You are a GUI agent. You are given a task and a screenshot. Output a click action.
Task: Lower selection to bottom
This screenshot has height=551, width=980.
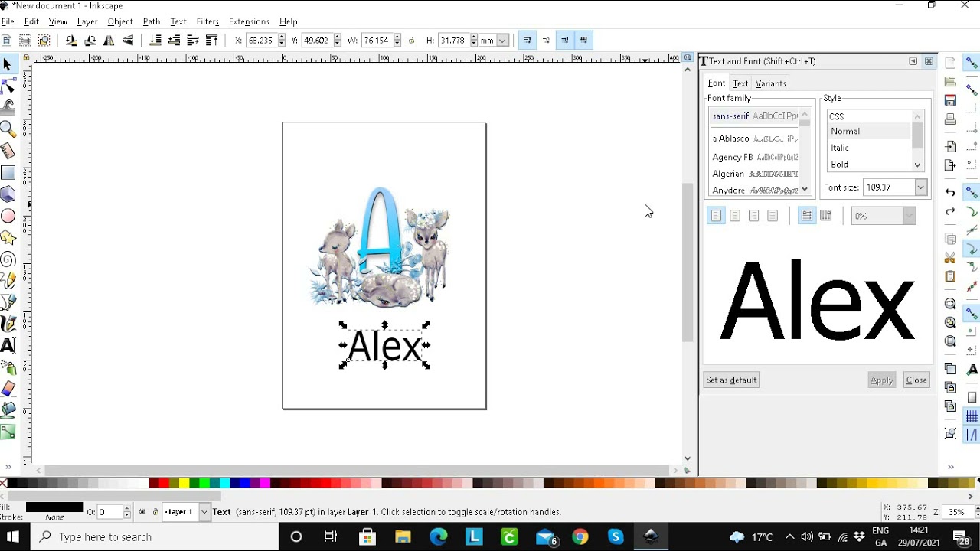pos(155,41)
